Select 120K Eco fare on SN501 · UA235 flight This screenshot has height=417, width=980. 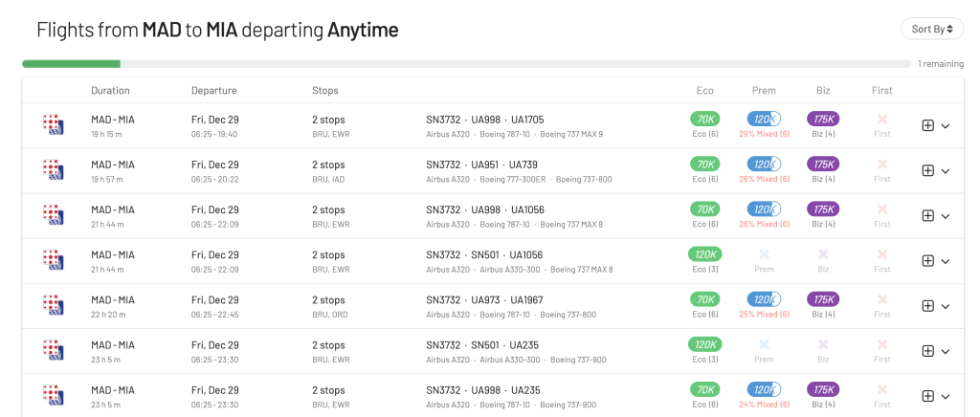click(705, 344)
